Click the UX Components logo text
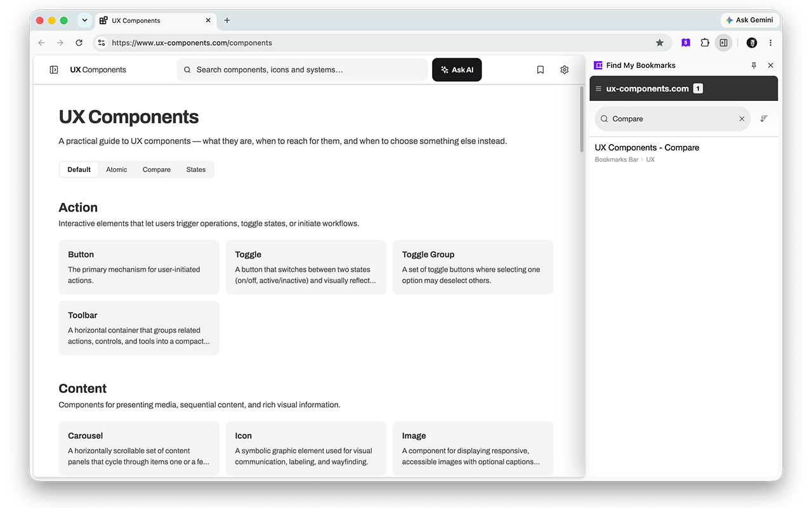812x508 pixels. tap(98, 70)
